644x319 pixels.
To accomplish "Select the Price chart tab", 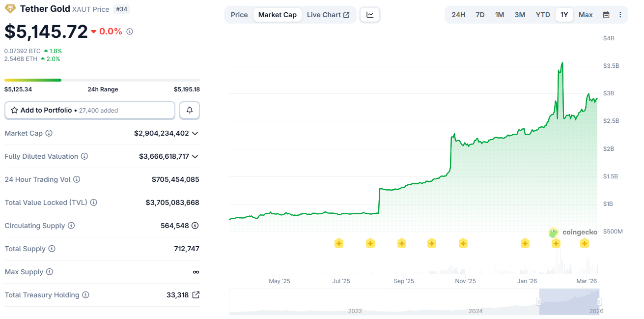I will point(239,15).
